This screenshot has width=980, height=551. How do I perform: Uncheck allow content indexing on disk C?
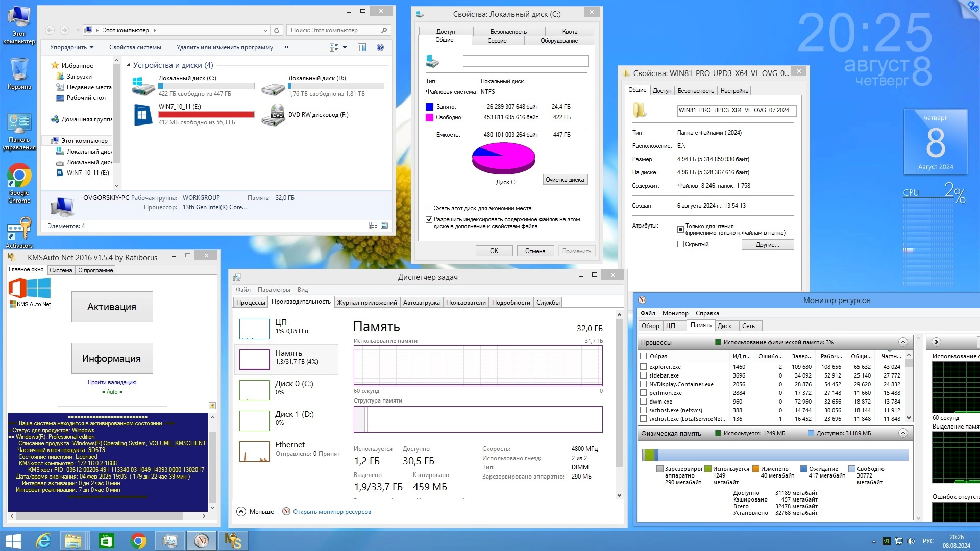tap(429, 219)
